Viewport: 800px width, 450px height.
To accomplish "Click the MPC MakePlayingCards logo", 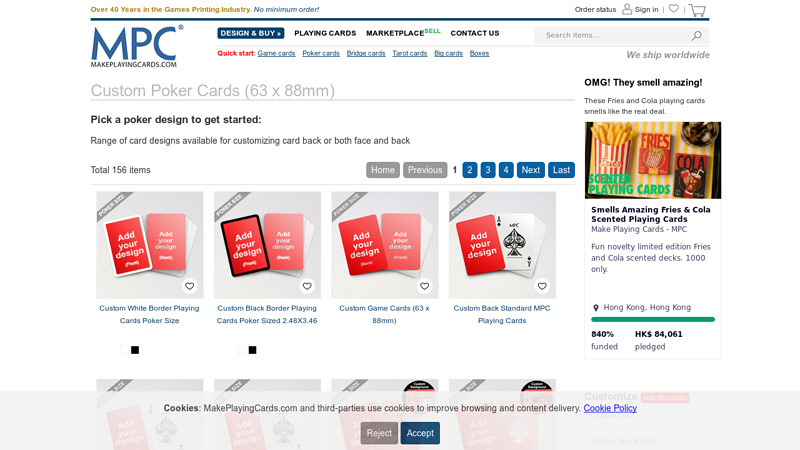I will [137, 46].
